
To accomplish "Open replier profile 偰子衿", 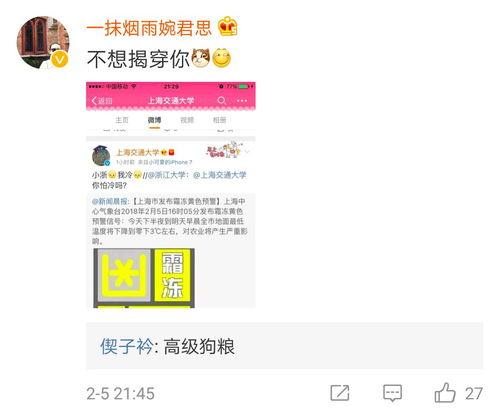I will click(127, 346).
